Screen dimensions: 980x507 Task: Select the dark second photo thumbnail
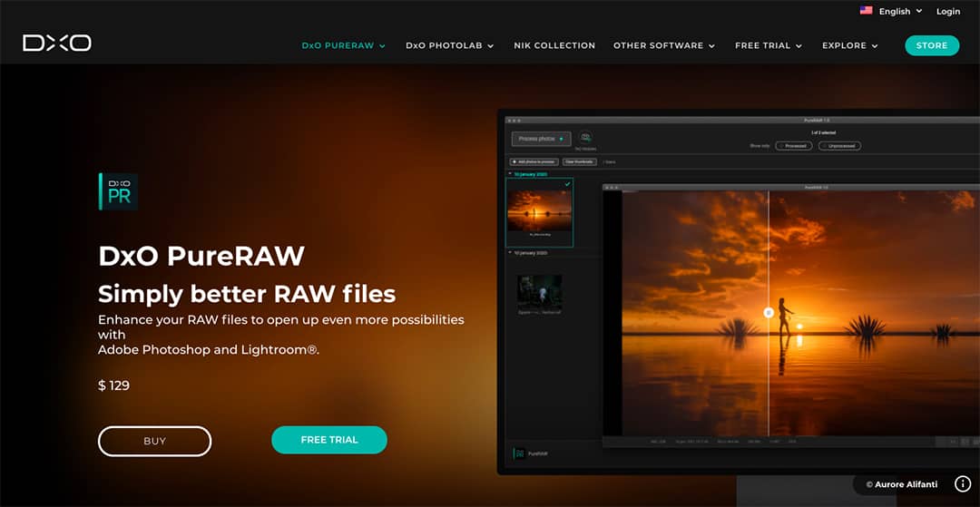539,291
